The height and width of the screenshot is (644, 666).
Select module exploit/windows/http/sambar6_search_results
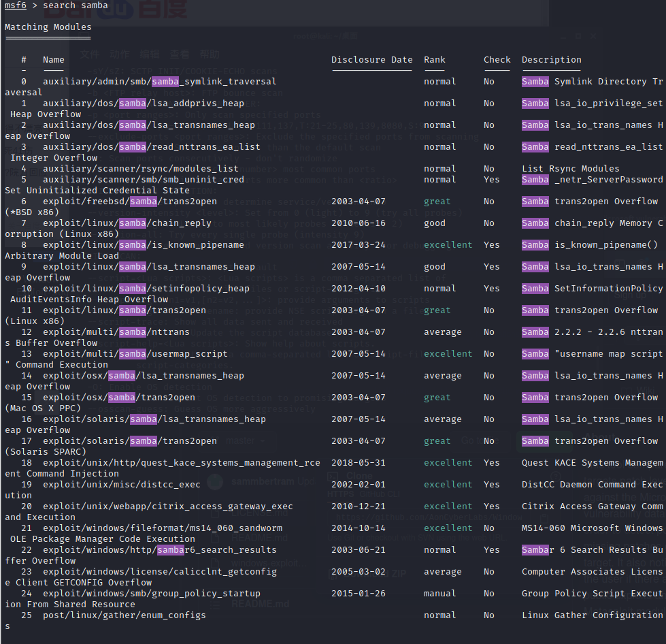click(160, 550)
